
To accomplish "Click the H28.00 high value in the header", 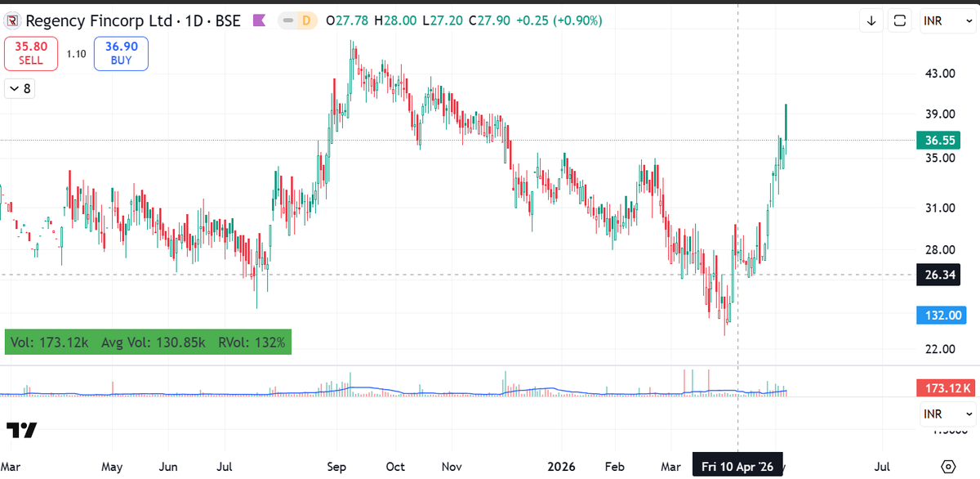I will coord(394,20).
